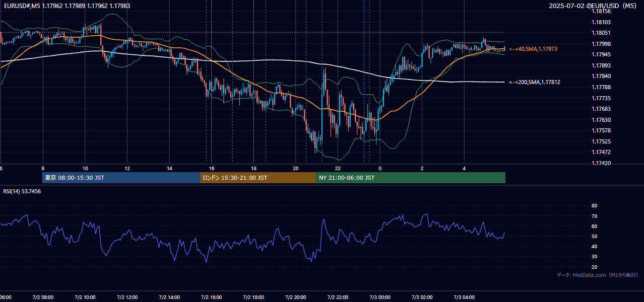Viewport: 644px width, 302px height.
Task: Select the 7/2 22:00 bottom time label
Action: pos(338,297)
